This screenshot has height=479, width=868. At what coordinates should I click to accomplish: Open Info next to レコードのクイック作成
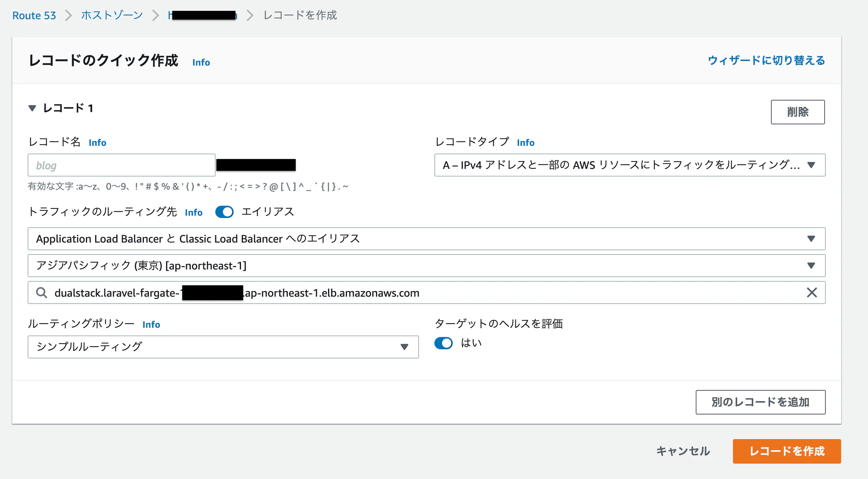point(201,63)
